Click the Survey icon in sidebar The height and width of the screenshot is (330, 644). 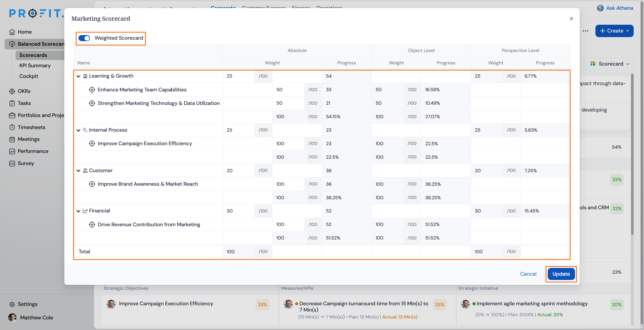click(12, 164)
